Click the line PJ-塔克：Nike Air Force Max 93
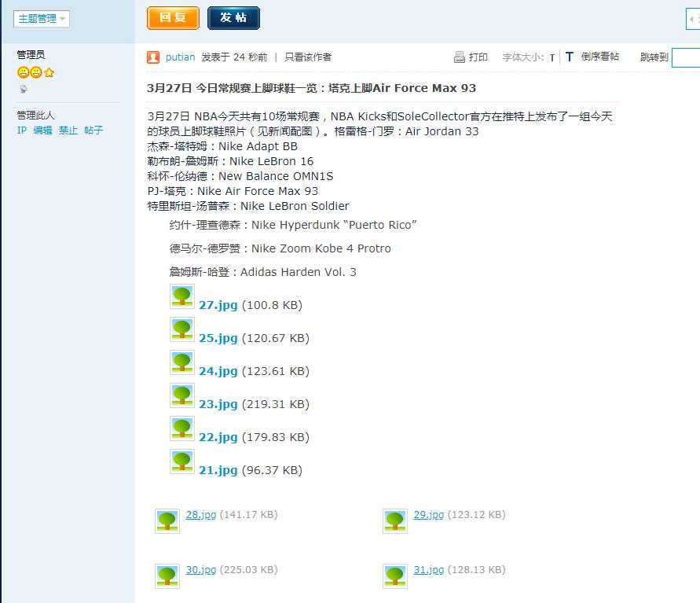700x603 pixels. (233, 191)
